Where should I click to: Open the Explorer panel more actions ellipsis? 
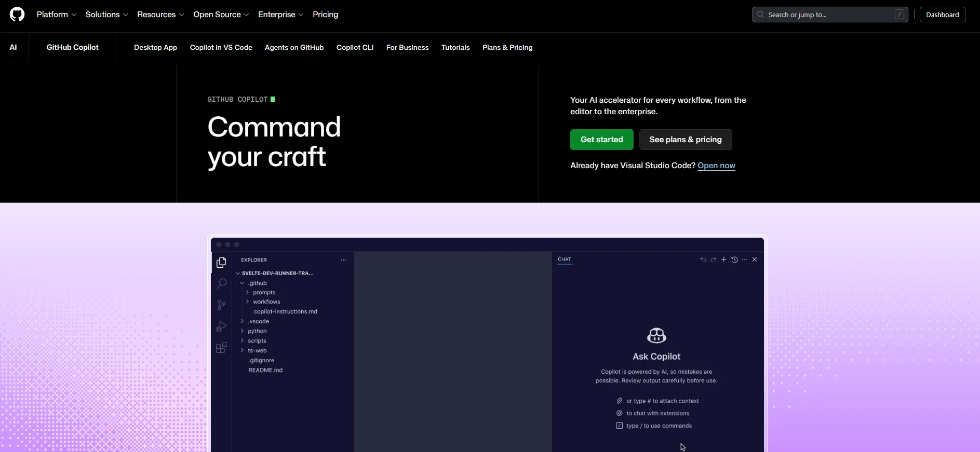[344, 260]
